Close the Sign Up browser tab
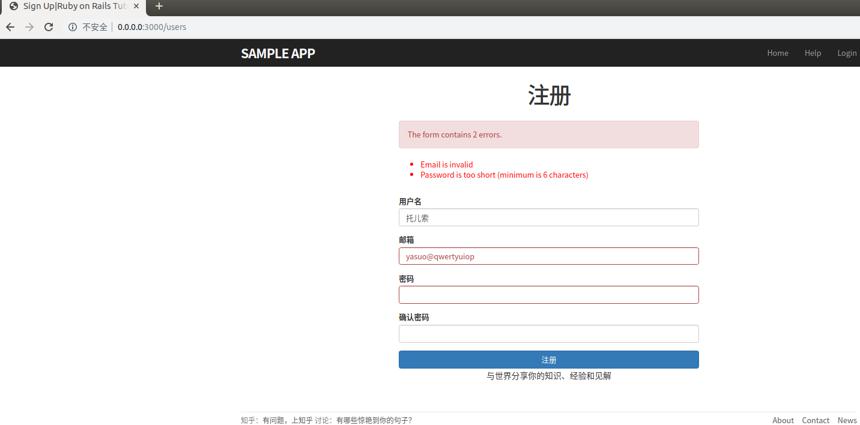860x425 pixels. click(137, 6)
